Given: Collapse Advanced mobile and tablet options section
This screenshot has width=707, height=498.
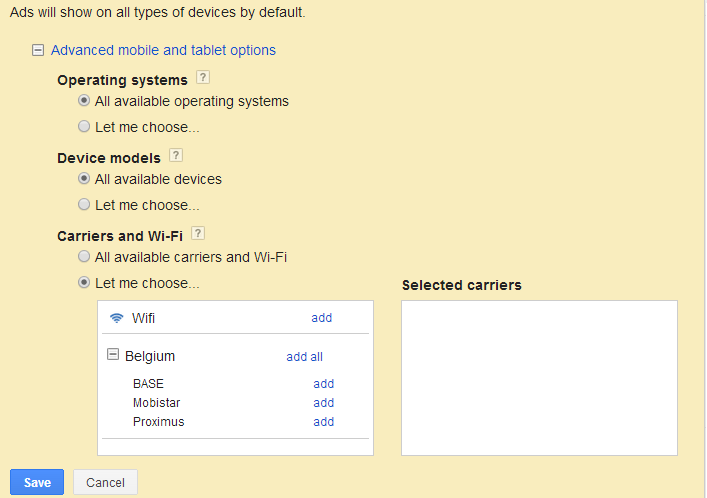Looking at the screenshot, I should point(38,50).
